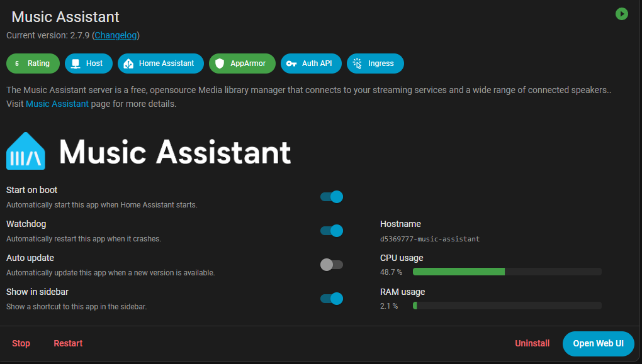The height and width of the screenshot is (364, 642).
Task: Click the AppArmor chip
Action: (x=242, y=63)
